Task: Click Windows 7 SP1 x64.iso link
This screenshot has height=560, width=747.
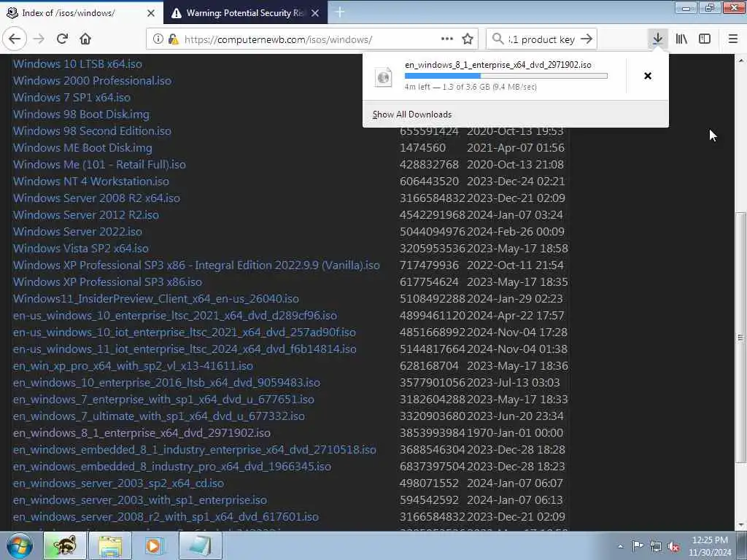Action: point(71,97)
